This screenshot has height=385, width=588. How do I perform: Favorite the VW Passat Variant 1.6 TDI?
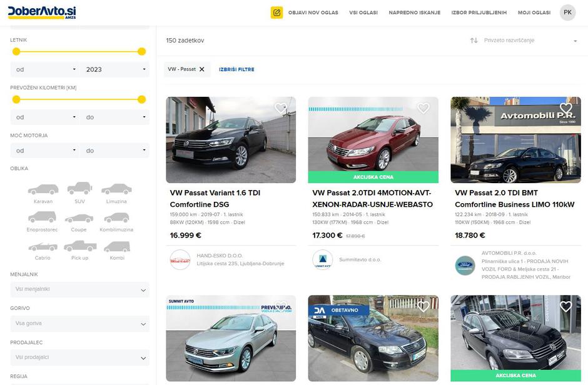pyautogui.click(x=281, y=108)
